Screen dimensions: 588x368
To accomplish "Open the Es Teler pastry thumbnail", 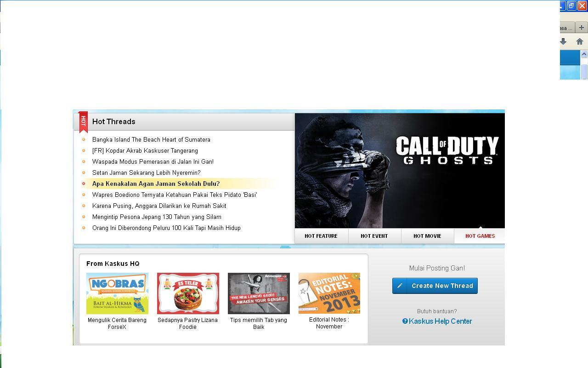I will [x=188, y=293].
